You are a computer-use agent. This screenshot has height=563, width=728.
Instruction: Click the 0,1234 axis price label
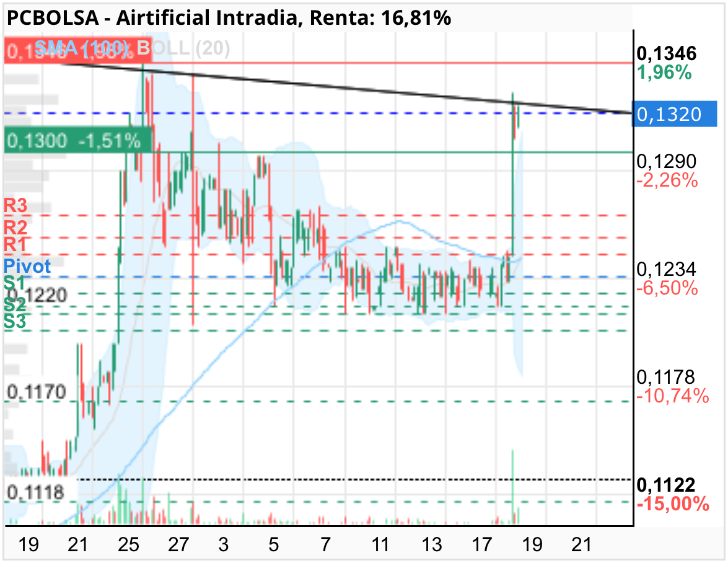coord(666,269)
